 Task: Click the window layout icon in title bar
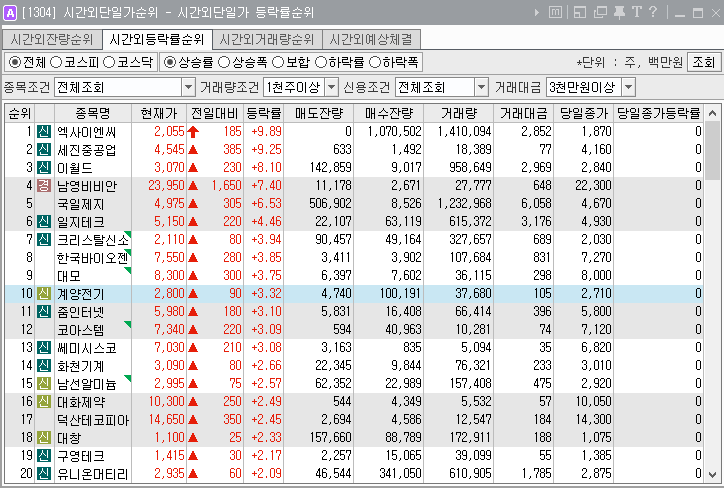click(579, 12)
